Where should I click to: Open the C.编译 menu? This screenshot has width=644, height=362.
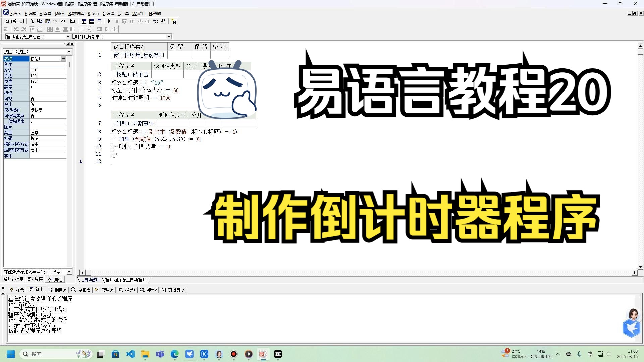coord(108,14)
